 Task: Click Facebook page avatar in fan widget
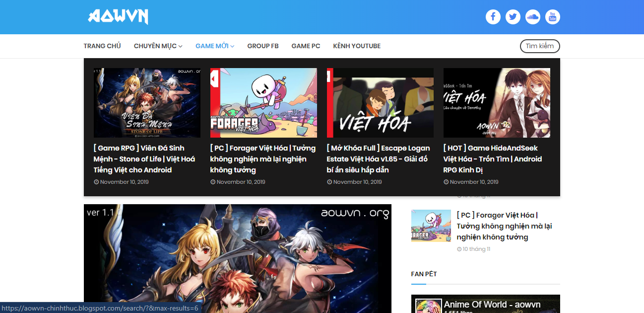(428, 306)
